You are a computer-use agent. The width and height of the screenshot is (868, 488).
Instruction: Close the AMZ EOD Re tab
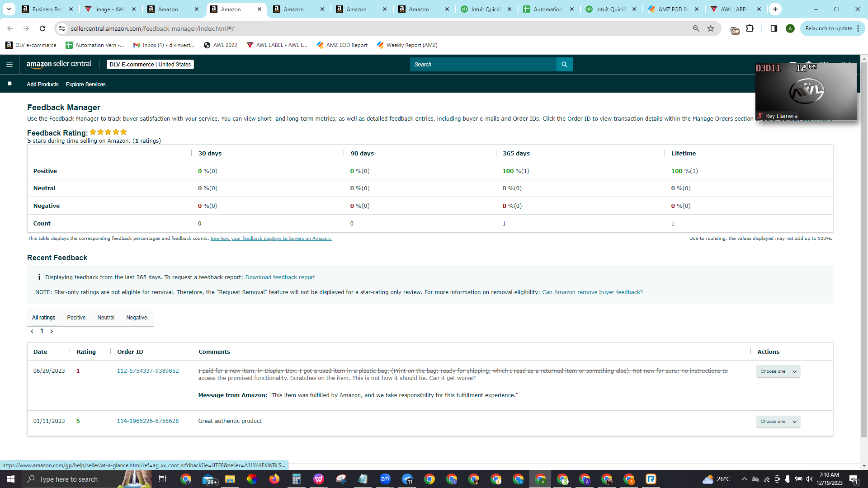697,9
